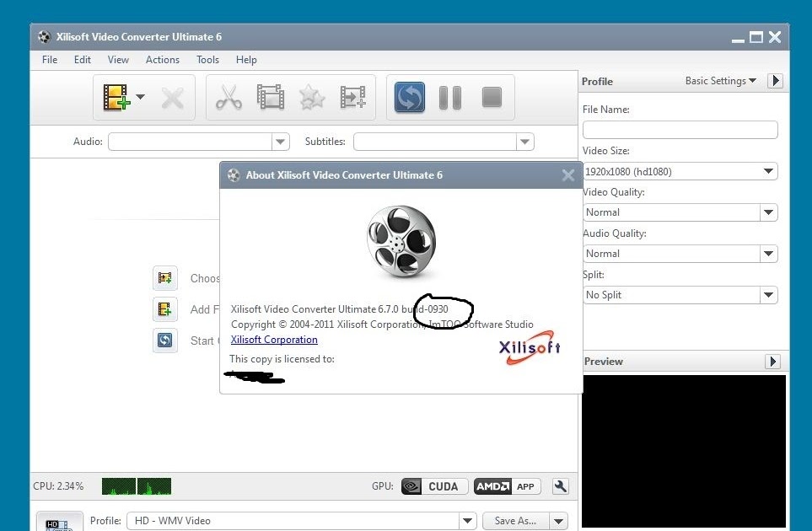
Task: Open the Tools menu
Action: [207, 60]
